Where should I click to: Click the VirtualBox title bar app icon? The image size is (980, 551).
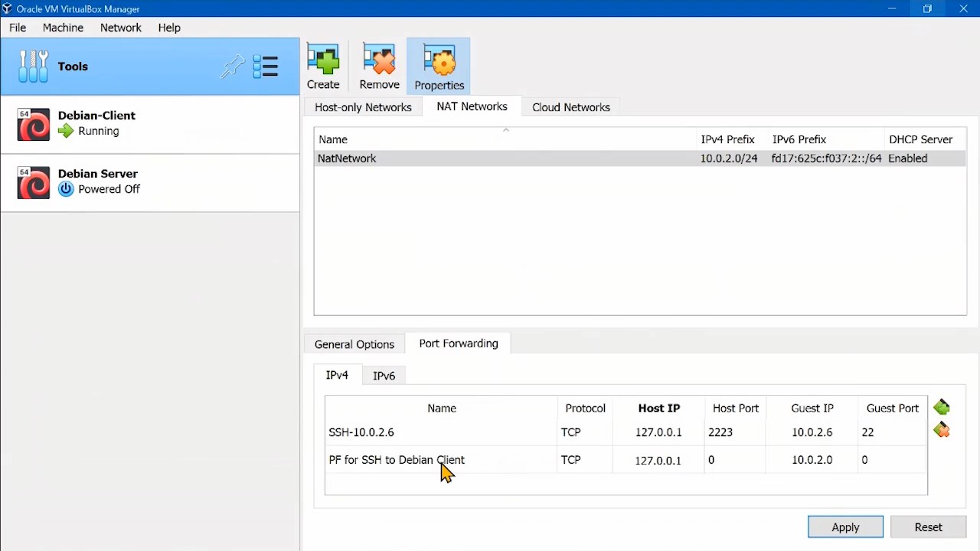(8, 9)
